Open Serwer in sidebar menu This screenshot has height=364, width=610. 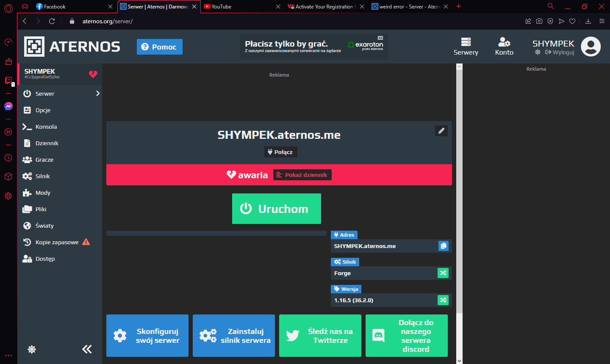[x=60, y=94]
